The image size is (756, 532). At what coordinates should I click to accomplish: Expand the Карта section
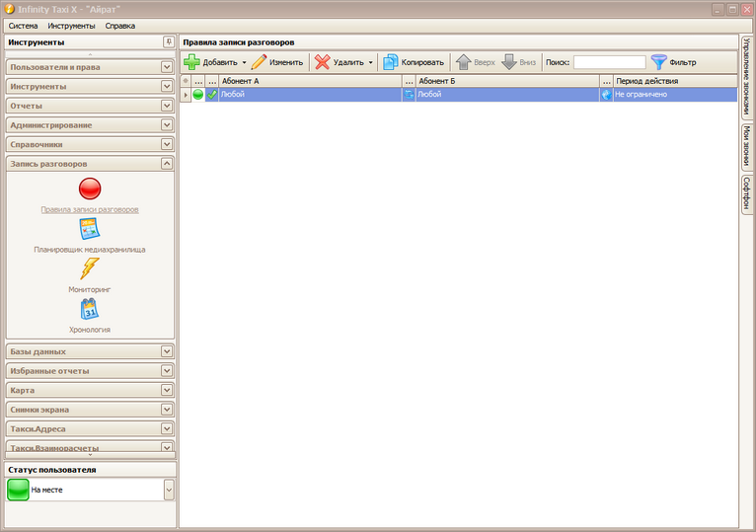[167, 390]
